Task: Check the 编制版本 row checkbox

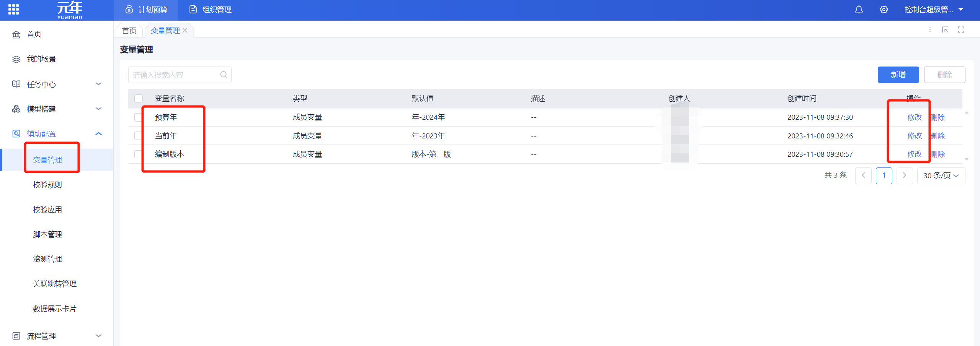Action: (138, 154)
